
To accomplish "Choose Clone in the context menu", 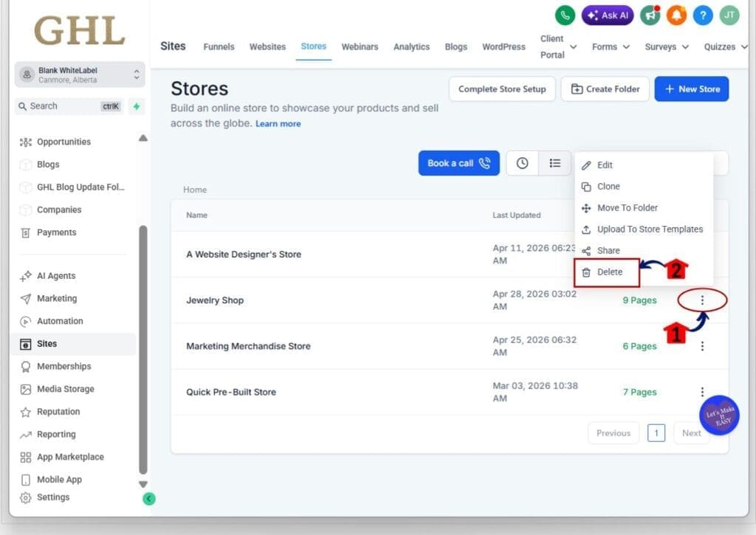I will 608,187.
